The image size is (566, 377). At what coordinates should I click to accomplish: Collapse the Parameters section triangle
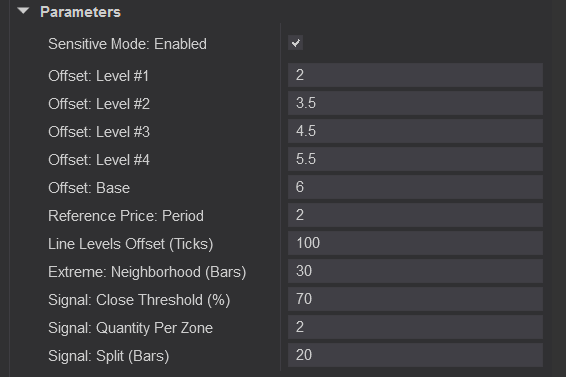click(23, 11)
